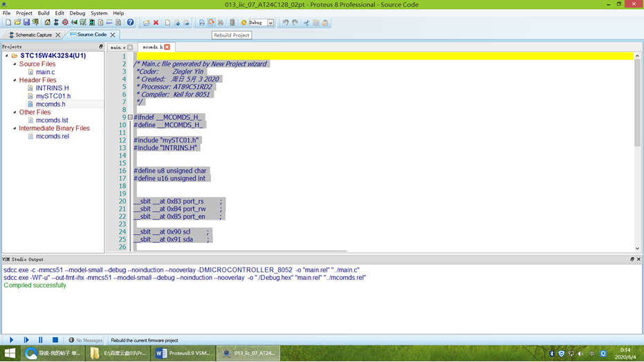Screen dimensions: 644x362
Task: Switch to the main.c editor tab
Action: tap(118, 48)
